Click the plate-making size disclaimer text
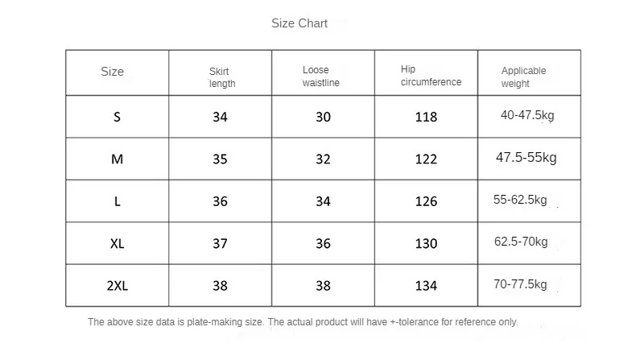 [303, 322]
